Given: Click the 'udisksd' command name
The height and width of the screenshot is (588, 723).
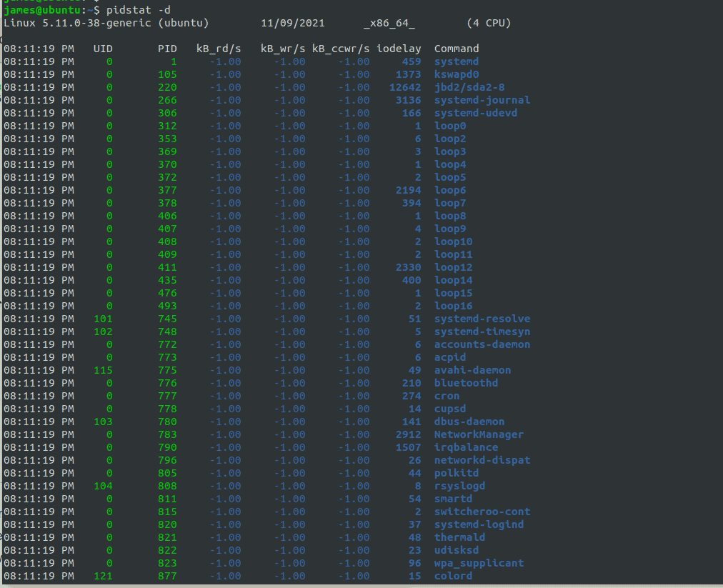Looking at the screenshot, I should (457, 551).
